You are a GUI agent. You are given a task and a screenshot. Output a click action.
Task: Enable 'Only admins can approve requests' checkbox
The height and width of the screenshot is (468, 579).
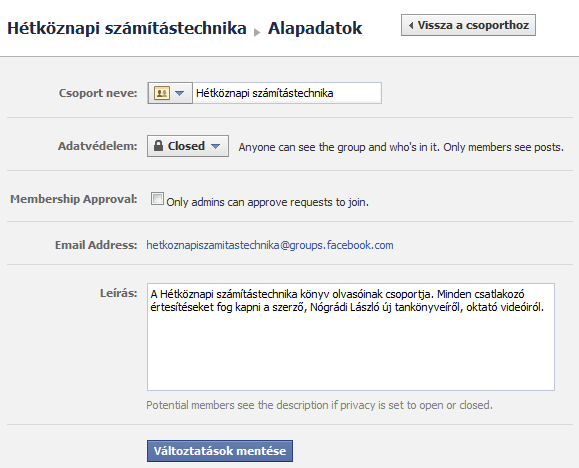click(157, 198)
